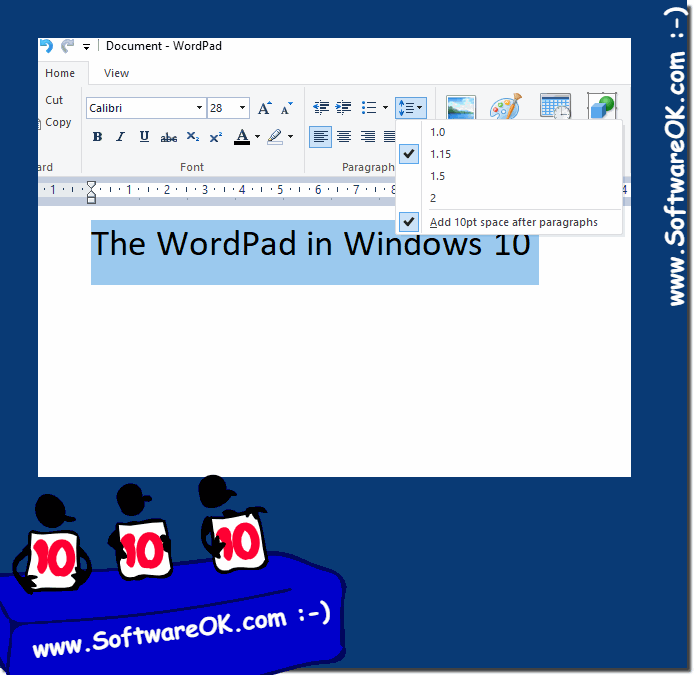Click the bullet list icon
The image size is (694, 675).
click(369, 108)
